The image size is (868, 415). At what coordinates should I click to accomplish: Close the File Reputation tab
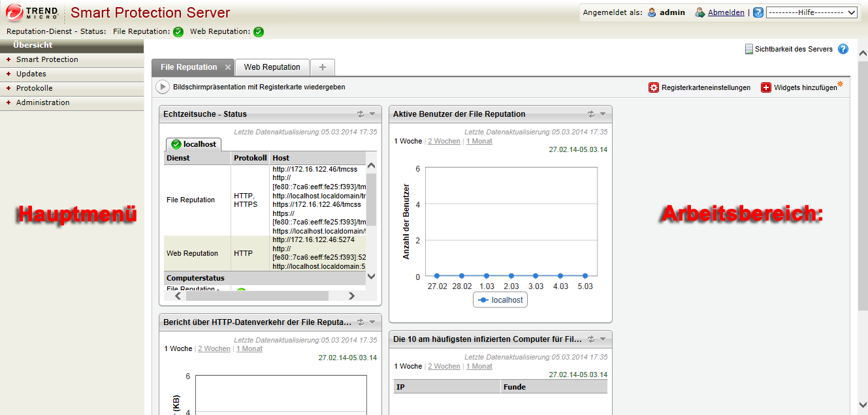point(227,67)
